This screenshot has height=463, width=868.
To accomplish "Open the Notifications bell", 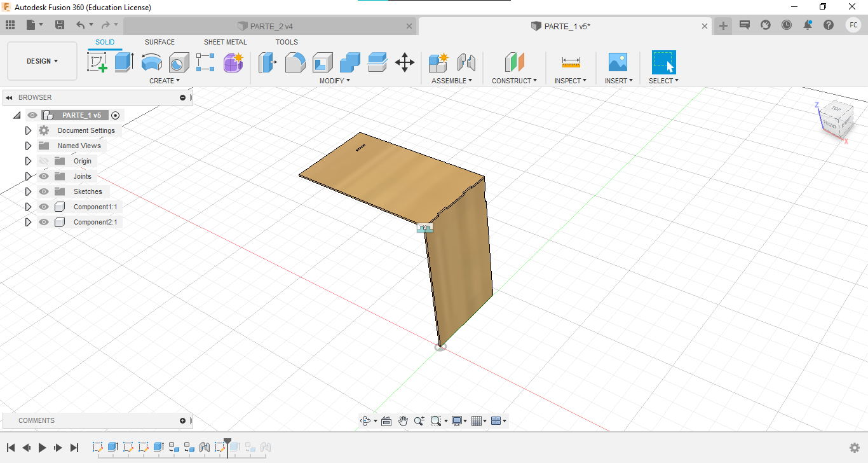I will click(x=808, y=25).
